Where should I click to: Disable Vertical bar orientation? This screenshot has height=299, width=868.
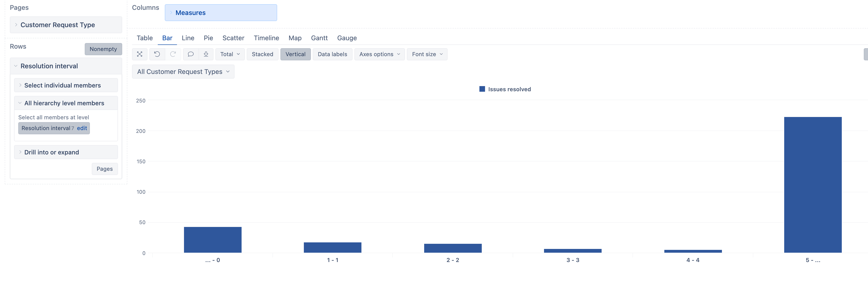[295, 54]
